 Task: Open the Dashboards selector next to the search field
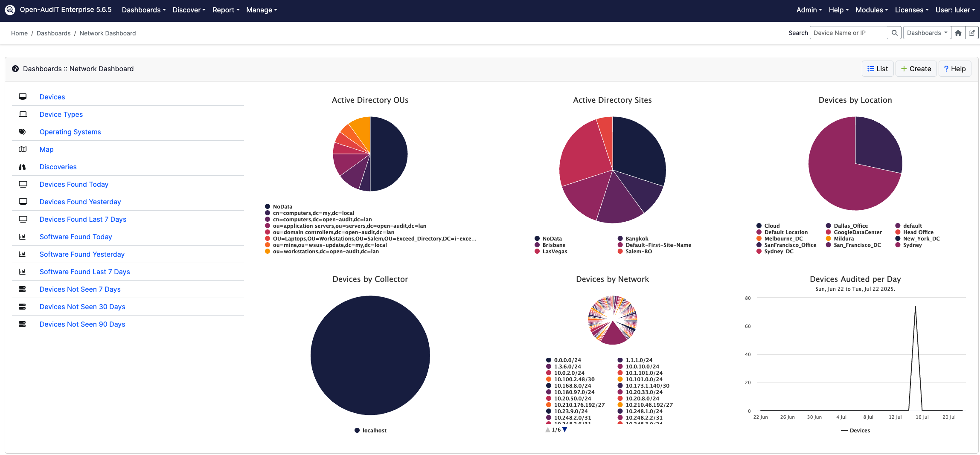pos(926,32)
